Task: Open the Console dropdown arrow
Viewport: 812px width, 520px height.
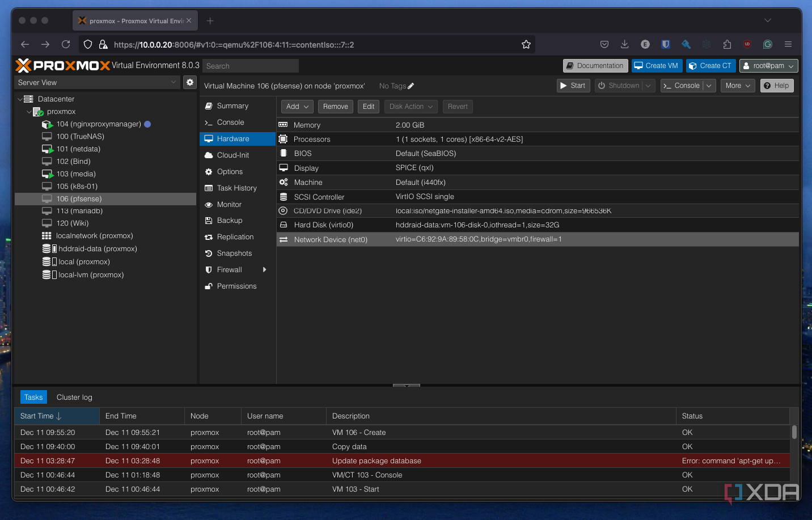Action: (x=709, y=86)
